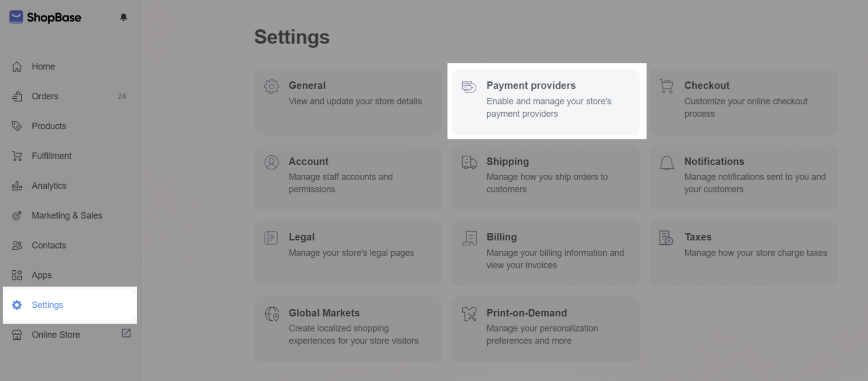Open General store details settings
The image size is (868, 381).
(348, 101)
